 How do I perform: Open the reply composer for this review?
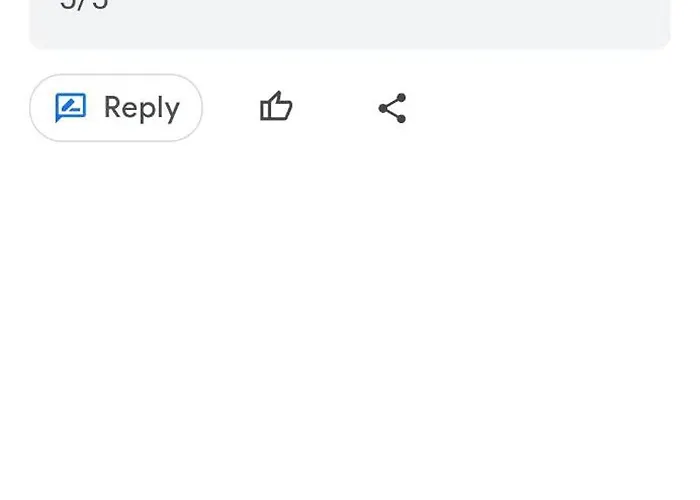pyautogui.click(x=116, y=108)
